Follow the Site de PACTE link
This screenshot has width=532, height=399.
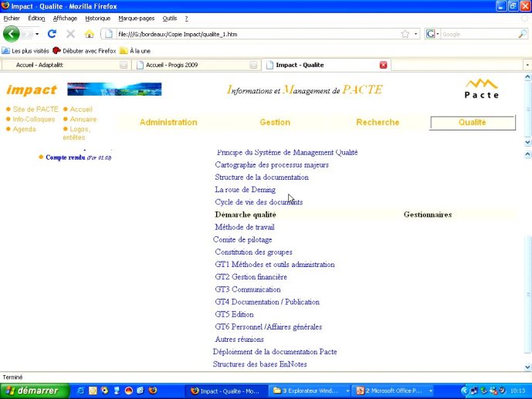tap(36, 109)
